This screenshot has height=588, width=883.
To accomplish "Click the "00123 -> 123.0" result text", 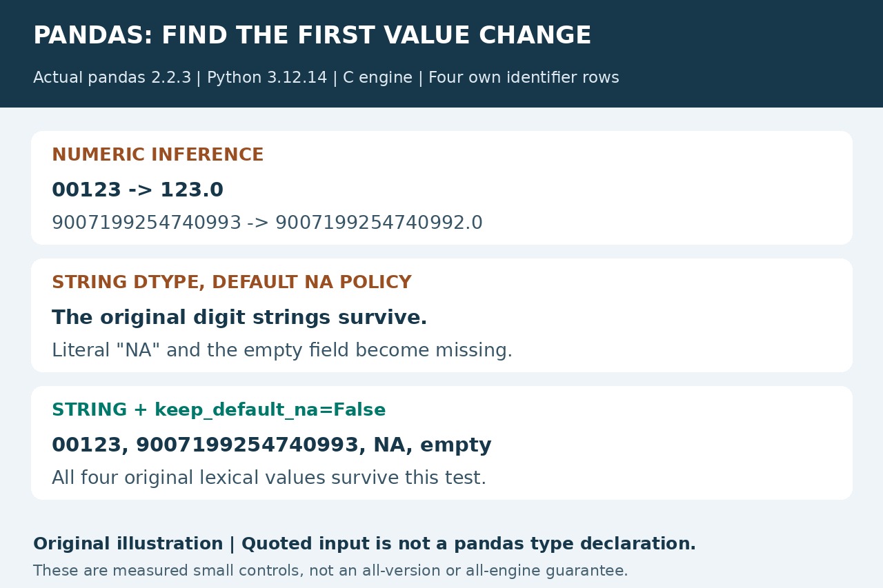I will pos(137,190).
